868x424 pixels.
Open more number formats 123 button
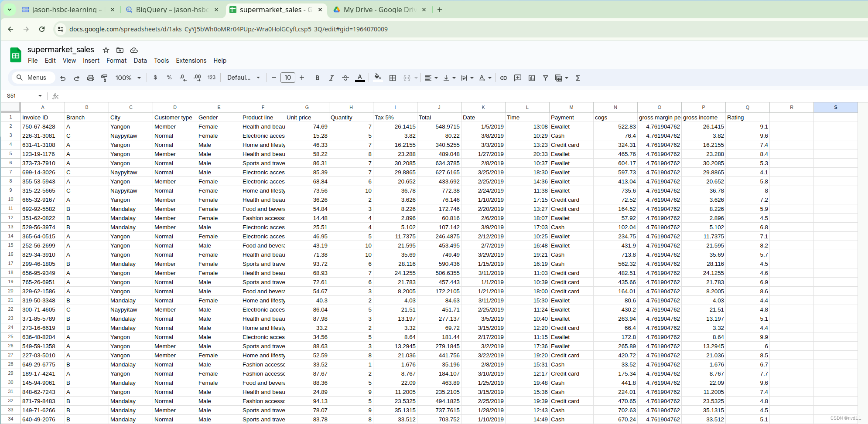(x=212, y=78)
